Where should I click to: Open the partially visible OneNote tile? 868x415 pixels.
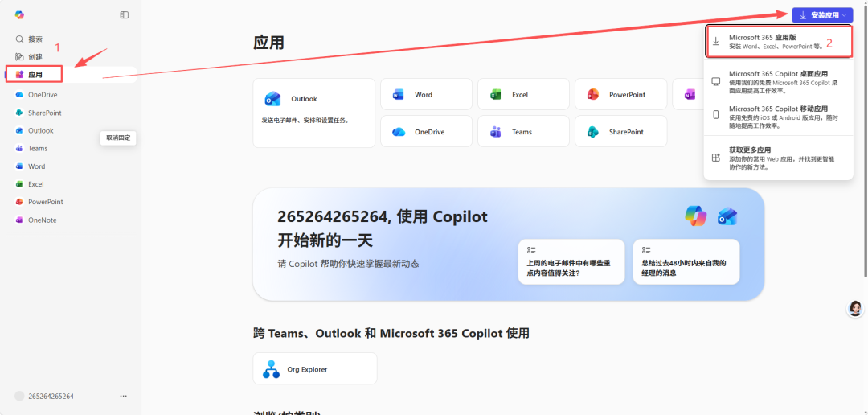687,95
